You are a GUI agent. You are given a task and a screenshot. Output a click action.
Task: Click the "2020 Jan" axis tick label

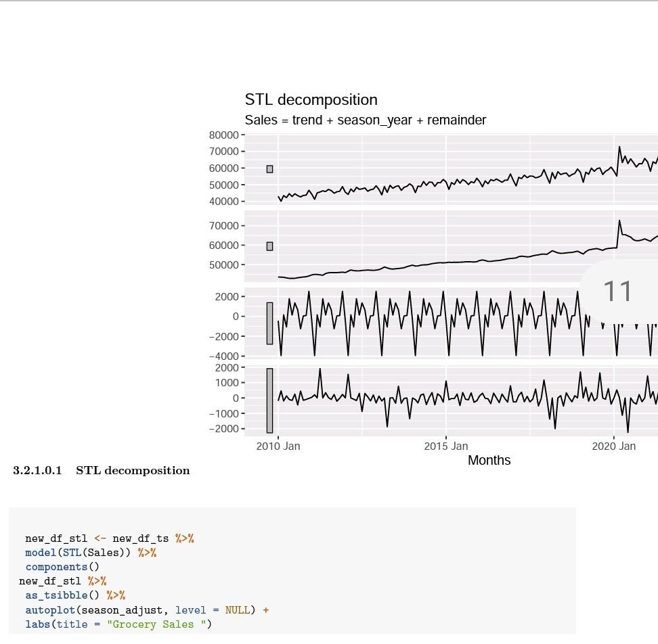pos(614,446)
